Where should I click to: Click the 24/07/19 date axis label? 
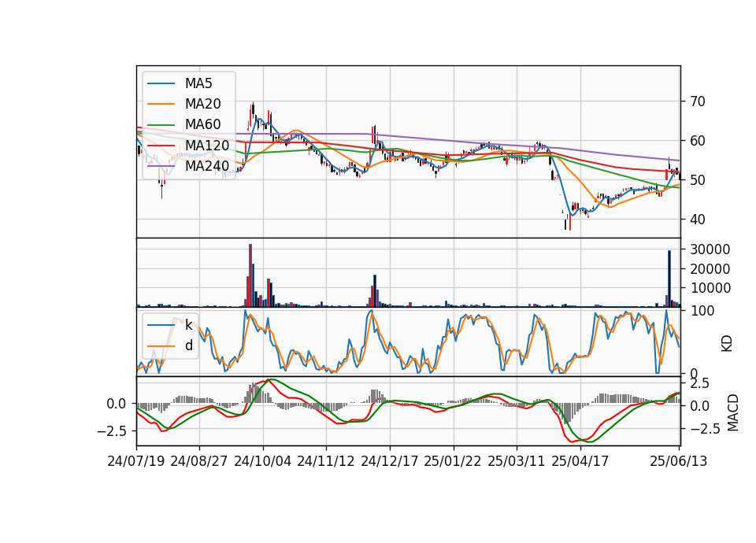136,461
